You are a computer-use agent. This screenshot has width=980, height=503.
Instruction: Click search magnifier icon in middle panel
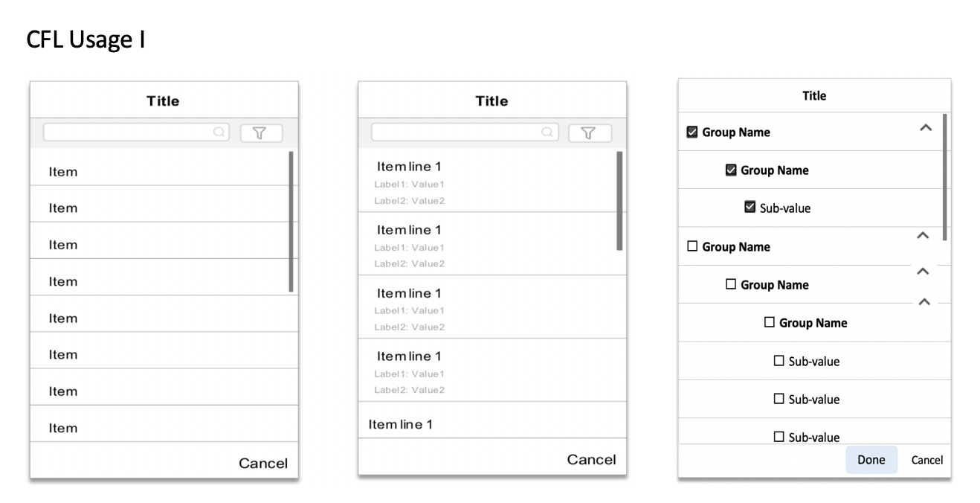(547, 132)
